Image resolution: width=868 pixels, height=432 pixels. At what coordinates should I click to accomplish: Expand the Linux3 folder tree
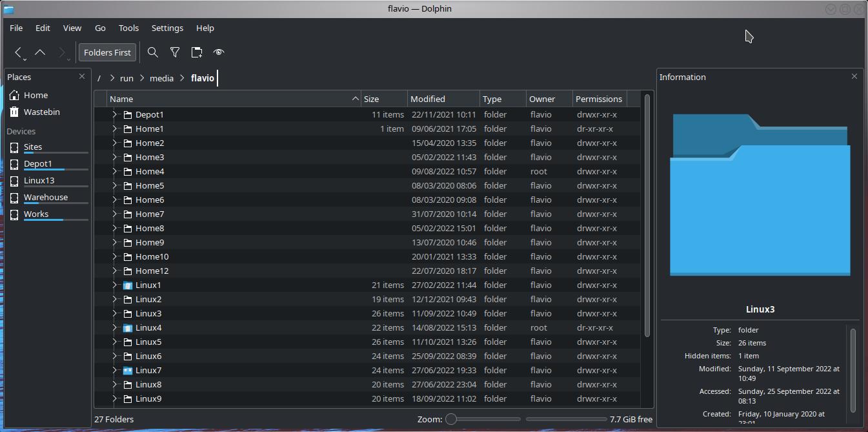pyautogui.click(x=114, y=313)
